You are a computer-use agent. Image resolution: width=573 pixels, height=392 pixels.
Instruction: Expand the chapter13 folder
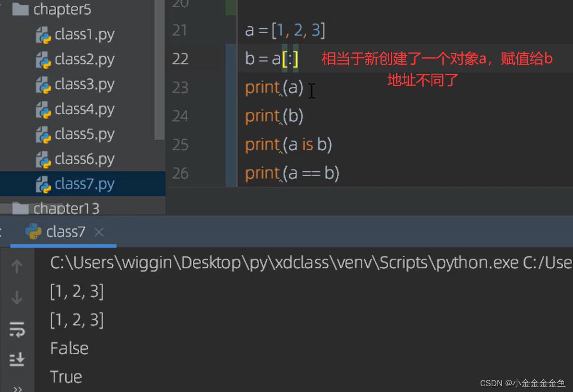click(x=66, y=208)
